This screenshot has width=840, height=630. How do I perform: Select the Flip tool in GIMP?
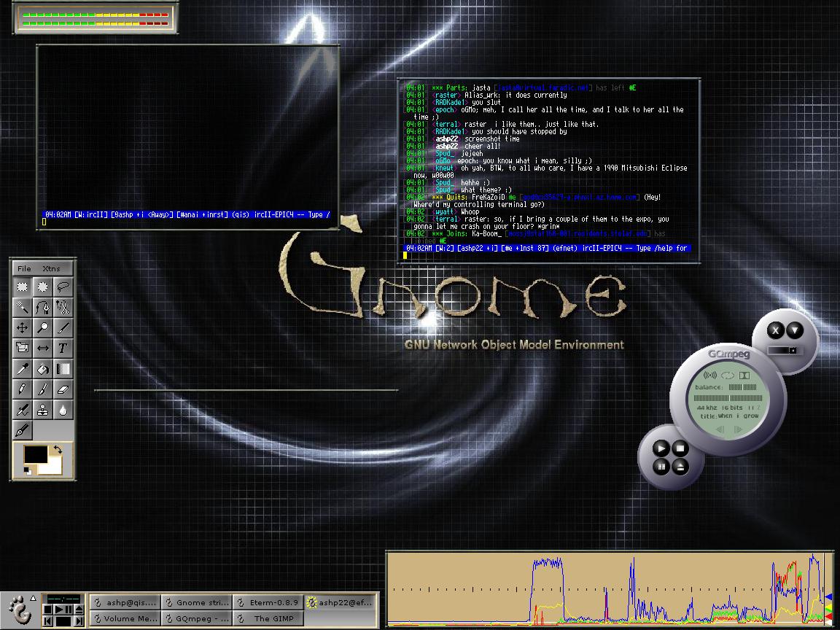(x=42, y=348)
